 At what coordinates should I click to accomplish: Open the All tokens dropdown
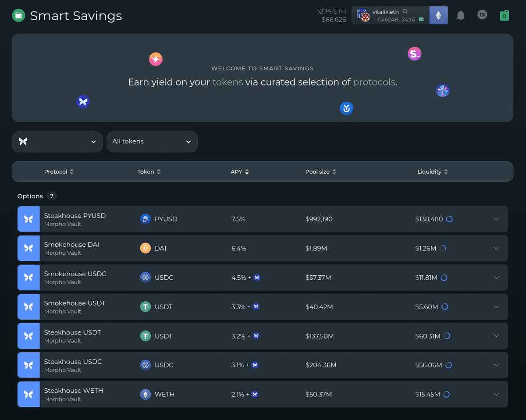[152, 142]
